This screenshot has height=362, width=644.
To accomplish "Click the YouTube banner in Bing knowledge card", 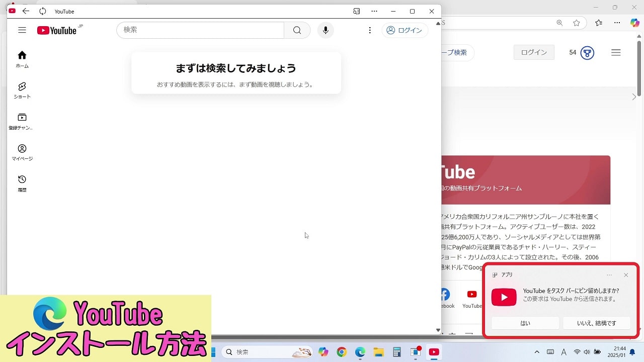I will coord(526,180).
